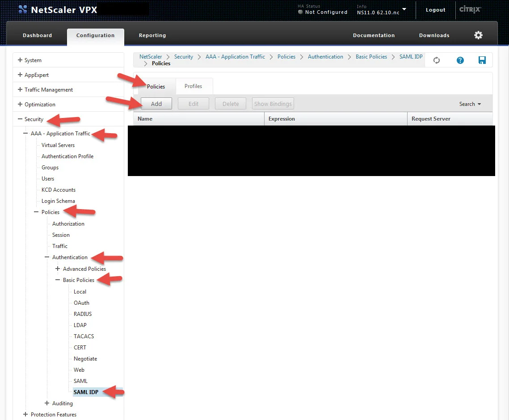Open Authentication Profile in the tree
This screenshot has height=420, width=509.
click(x=67, y=156)
